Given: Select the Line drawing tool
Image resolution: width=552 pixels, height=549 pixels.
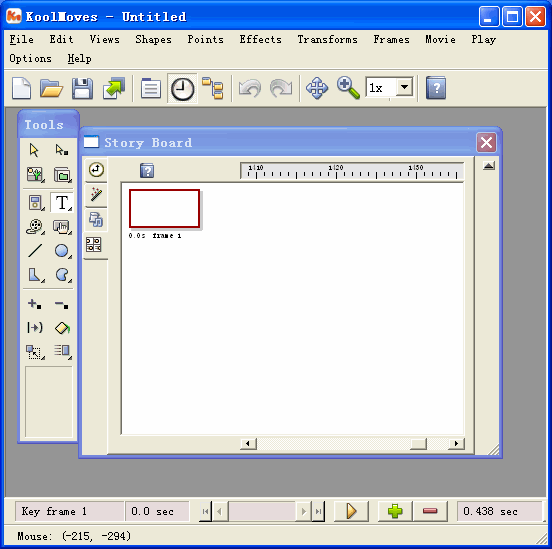Looking at the screenshot, I should (x=35, y=251).
